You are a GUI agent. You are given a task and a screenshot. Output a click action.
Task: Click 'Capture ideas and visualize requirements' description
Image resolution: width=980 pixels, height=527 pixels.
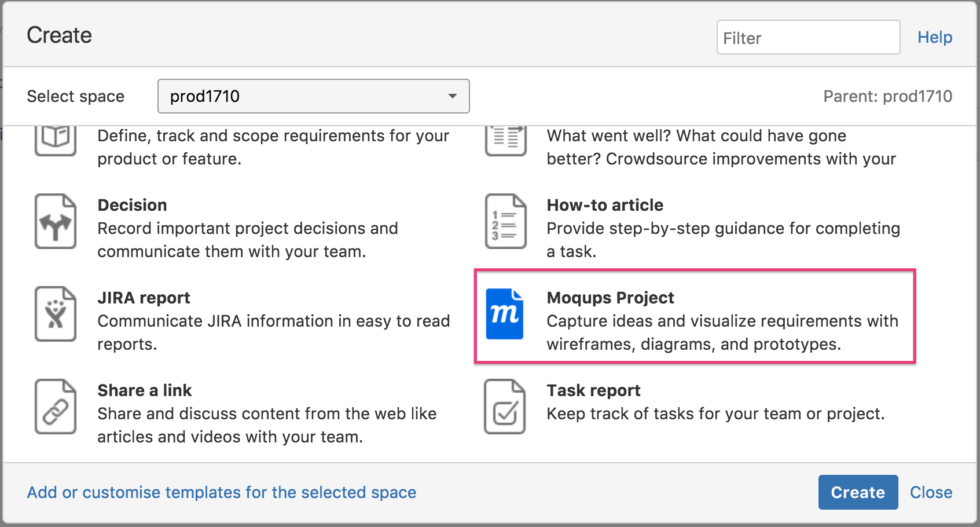click(722, 332)
